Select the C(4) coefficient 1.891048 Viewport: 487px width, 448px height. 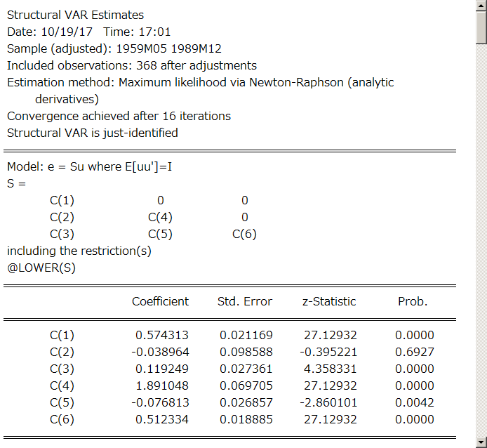[162, 386]
